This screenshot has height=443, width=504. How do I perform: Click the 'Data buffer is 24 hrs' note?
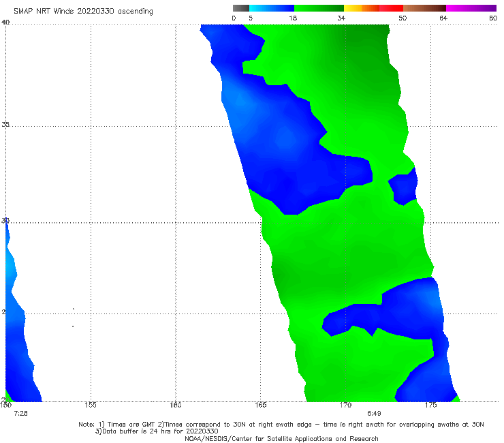pyautogui.click(x=157, y=431)
